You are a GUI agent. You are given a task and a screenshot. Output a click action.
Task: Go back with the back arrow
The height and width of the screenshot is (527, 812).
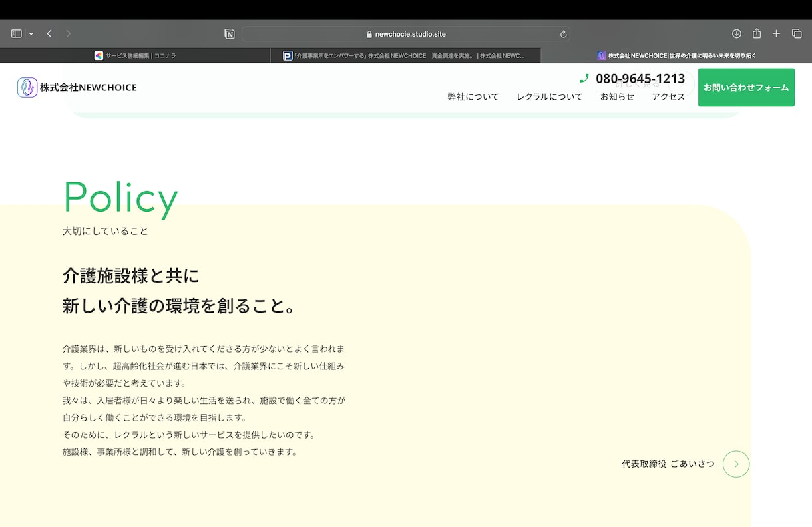49,33
